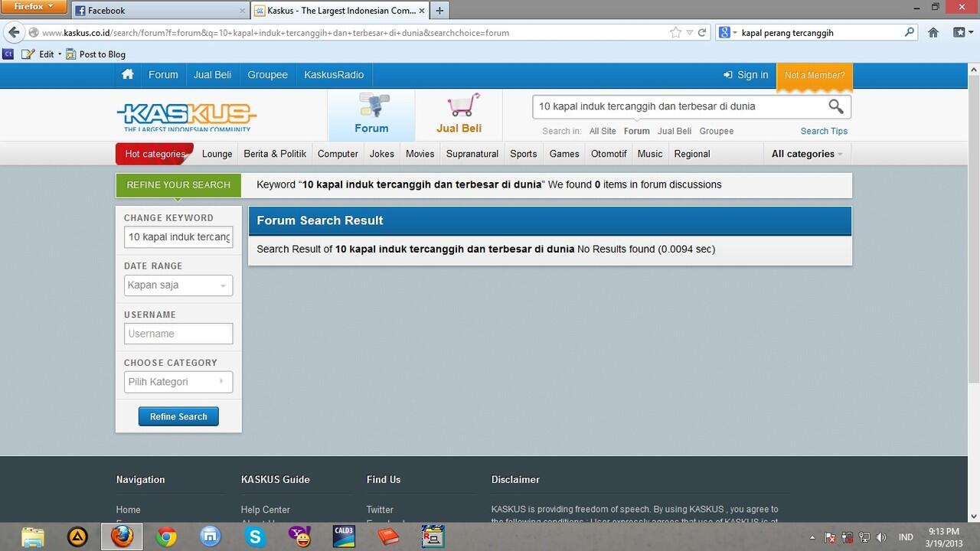This screenshot has height=551, width=980.
Task: Open the Berita & Politik category
Action: pyautogui.click(x=275, y=154)
